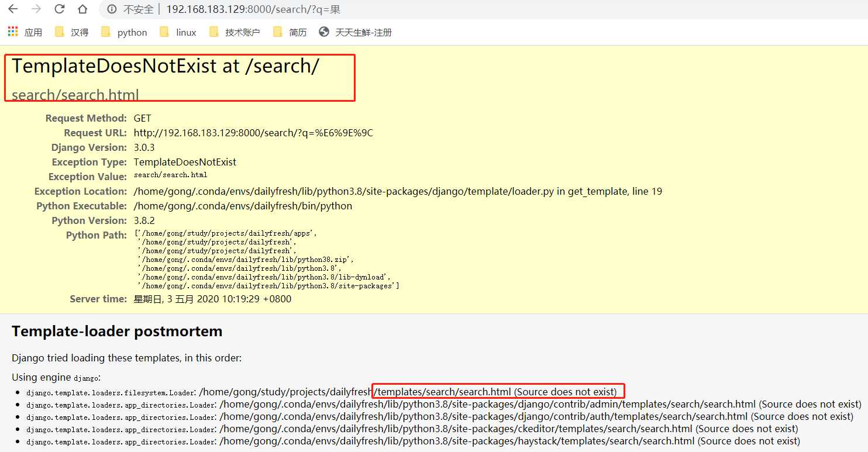868x452 pixels.
Task: Open the 汉得 bookmark folder
Action: [x=71, y=32]
